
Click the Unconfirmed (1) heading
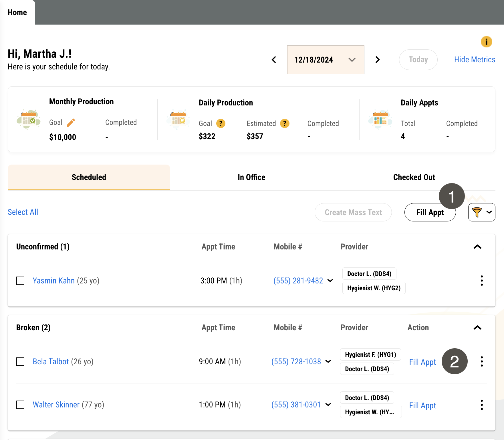[43, 247]
